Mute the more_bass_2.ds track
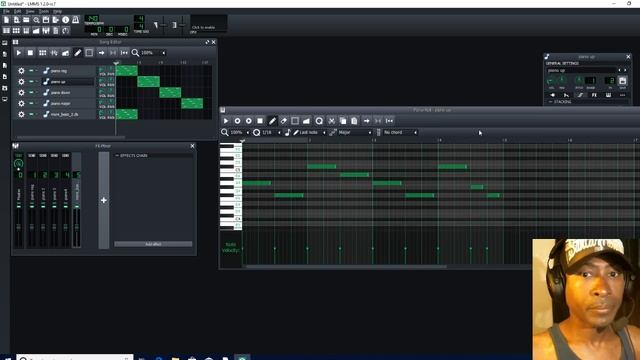Screen dimensions: 640x360 coord(31,115)
